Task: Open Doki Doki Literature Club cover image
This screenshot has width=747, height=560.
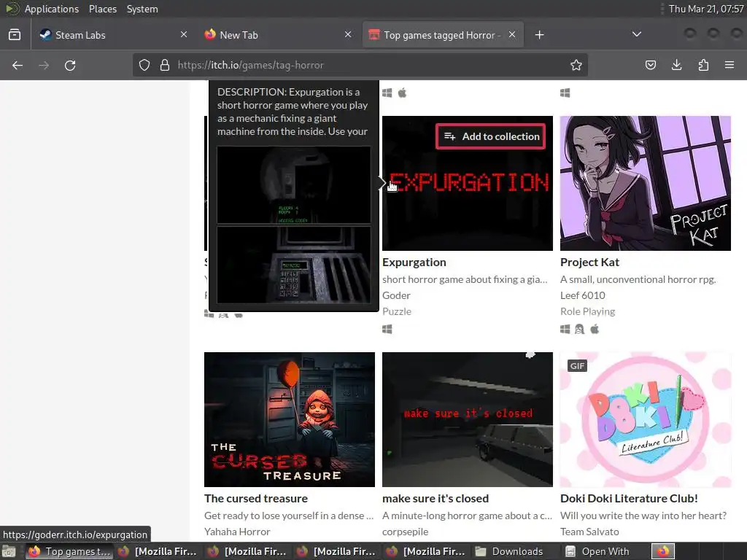Action: coord(646,419)
